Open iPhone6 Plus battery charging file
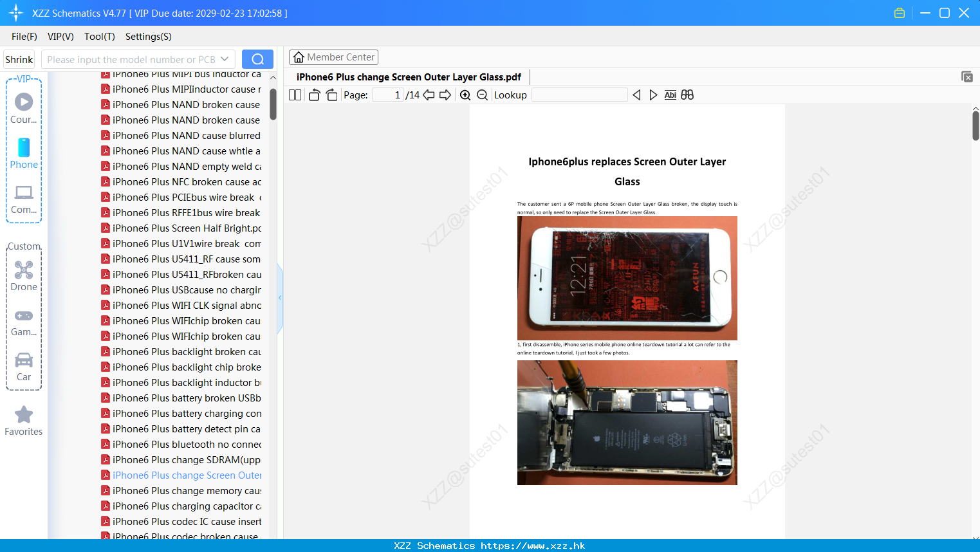This screenshot has width=980, height=552. 181,414
